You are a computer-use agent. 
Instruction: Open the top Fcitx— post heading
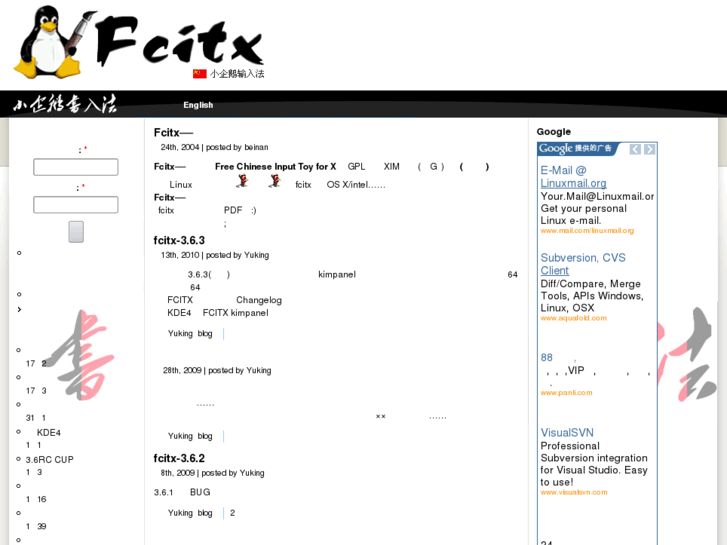click(x=173, y=133)
